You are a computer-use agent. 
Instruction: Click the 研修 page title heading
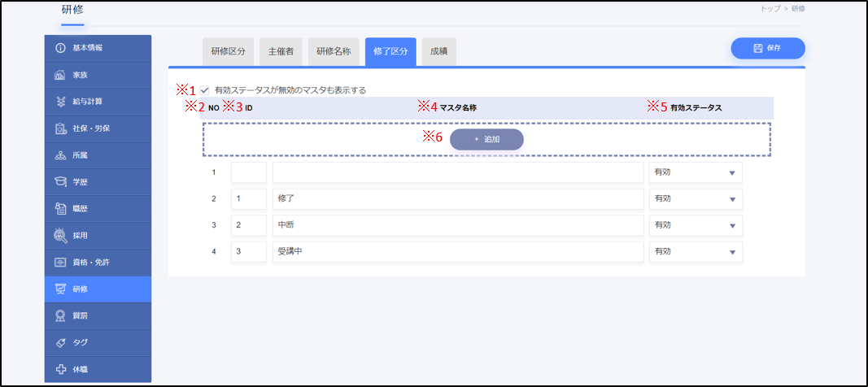pos(72,10)
